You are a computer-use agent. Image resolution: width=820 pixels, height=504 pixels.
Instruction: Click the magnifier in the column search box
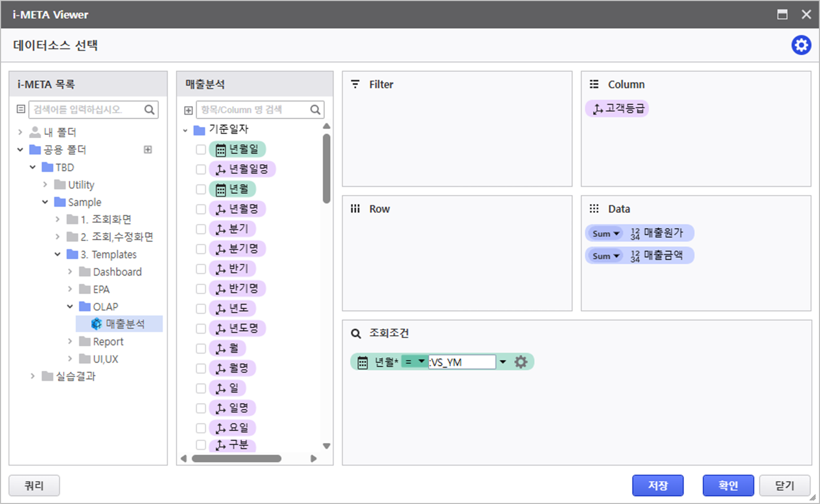(315, 109)
